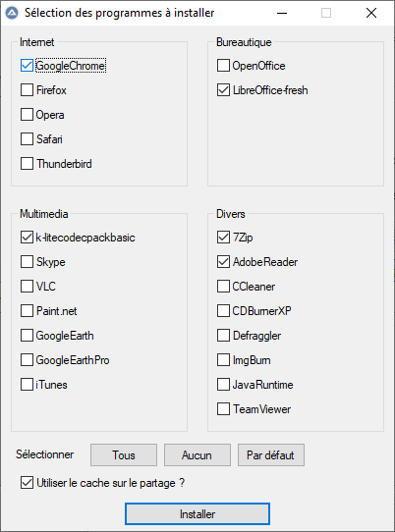
Task: Enable CDBurnerXP checkbox
Action: (x=223, y=311)
